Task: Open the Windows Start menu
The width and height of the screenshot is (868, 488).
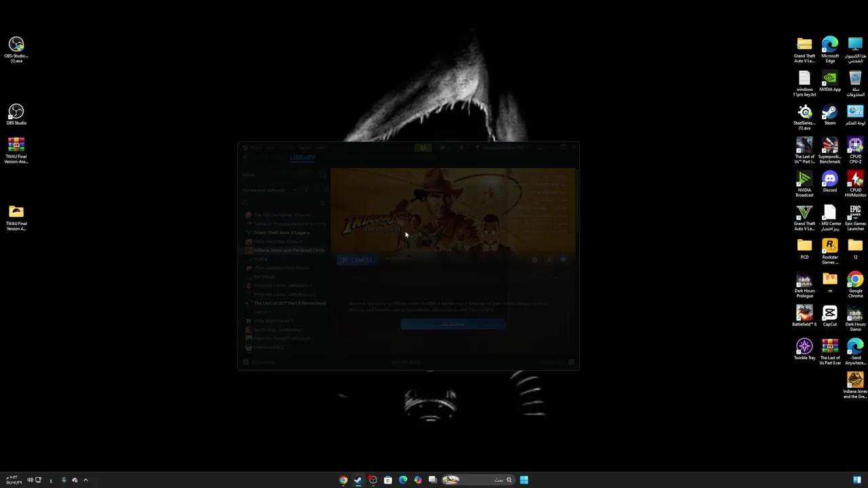Action: point(524,480)
